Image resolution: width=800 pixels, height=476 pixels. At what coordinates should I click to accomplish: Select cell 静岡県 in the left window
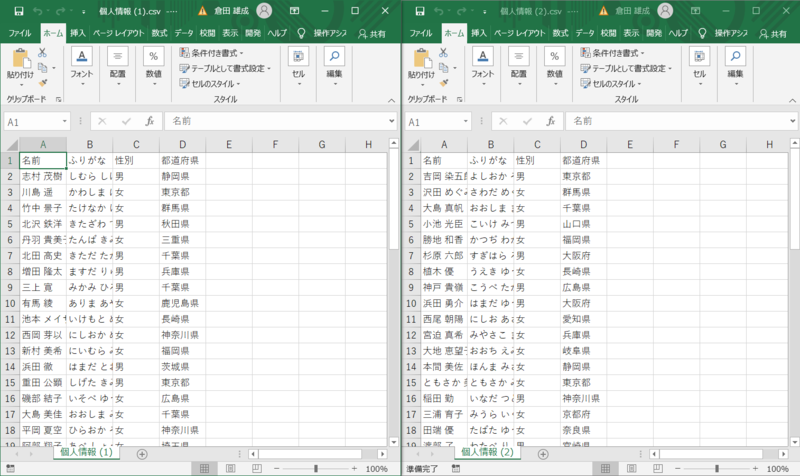(182, 176)
